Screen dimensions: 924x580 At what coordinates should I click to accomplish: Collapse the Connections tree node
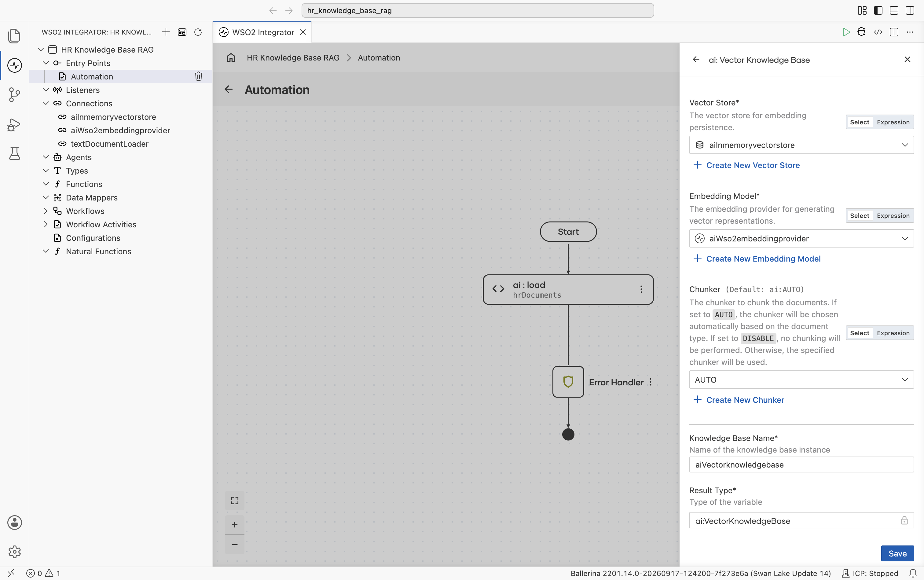46,103
